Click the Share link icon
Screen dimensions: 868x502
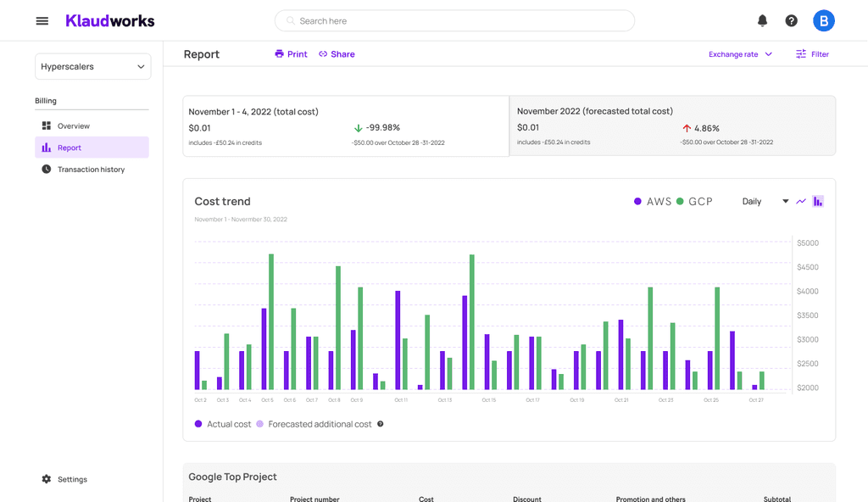point(323,53)
